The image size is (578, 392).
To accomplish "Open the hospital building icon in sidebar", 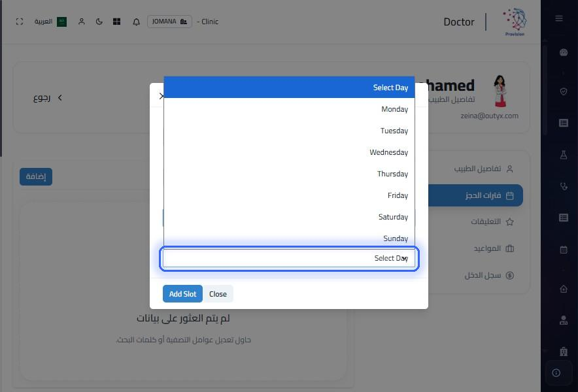I will 564,351.
